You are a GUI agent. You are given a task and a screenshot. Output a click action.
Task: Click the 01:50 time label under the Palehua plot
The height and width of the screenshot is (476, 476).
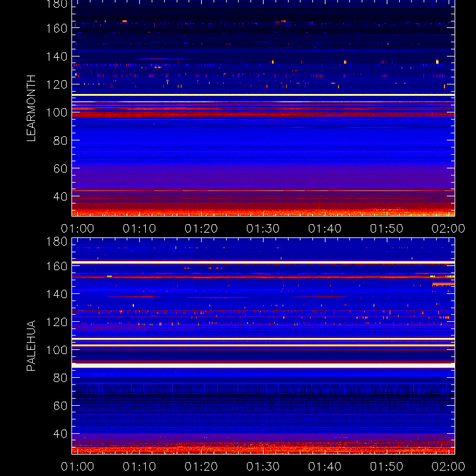[x=386, y=466]
